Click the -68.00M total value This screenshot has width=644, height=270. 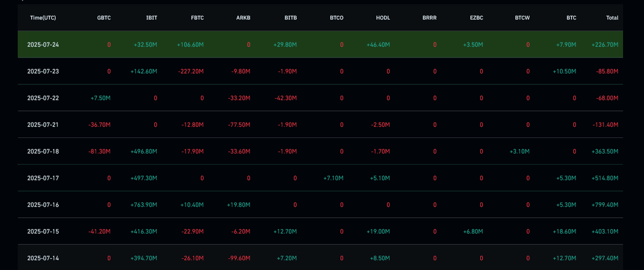point(607,98)
